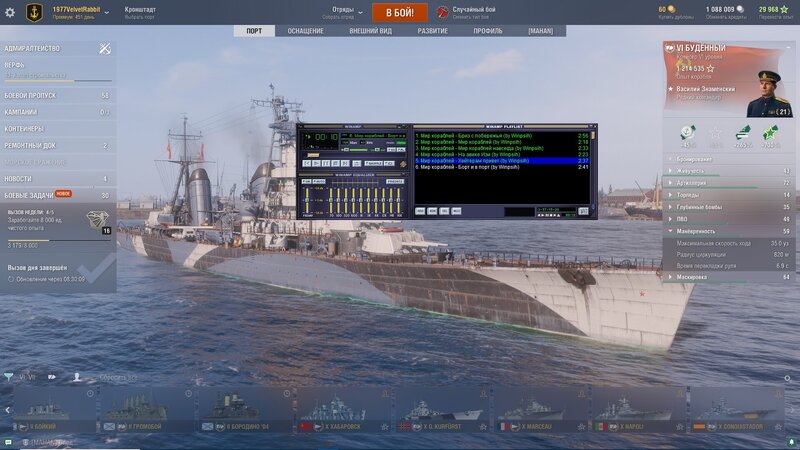Toggle favorite star on G. Kurfürst card
800x450 pixels.
click(x=483, y=427)
